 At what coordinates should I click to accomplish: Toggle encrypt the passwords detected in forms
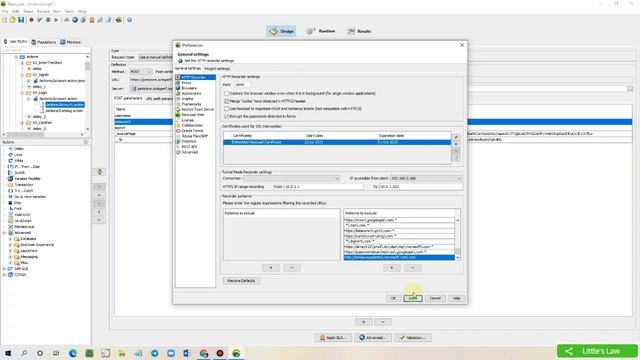(x=227, y=116)
